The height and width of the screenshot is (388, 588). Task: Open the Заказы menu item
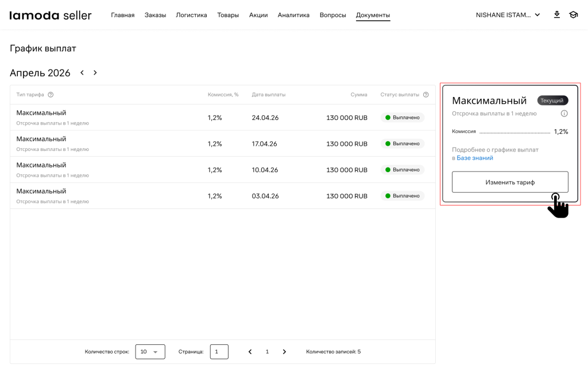tap(155, 15)
